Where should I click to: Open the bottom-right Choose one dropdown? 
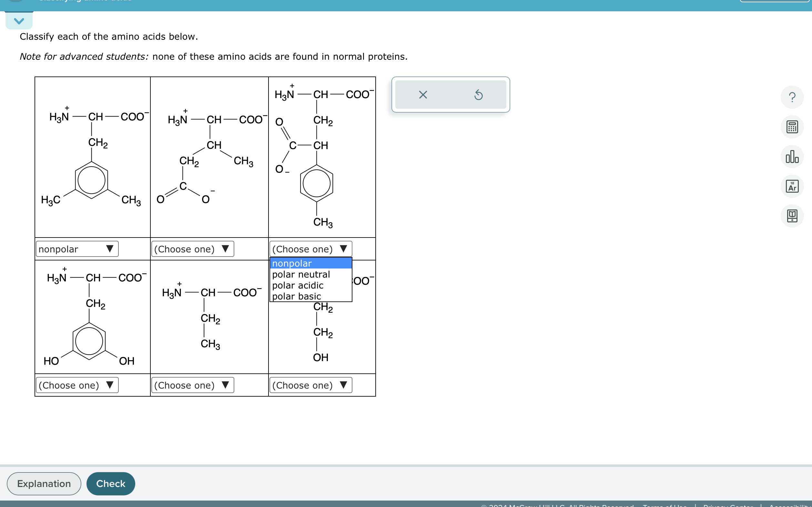tap(310, 385)
